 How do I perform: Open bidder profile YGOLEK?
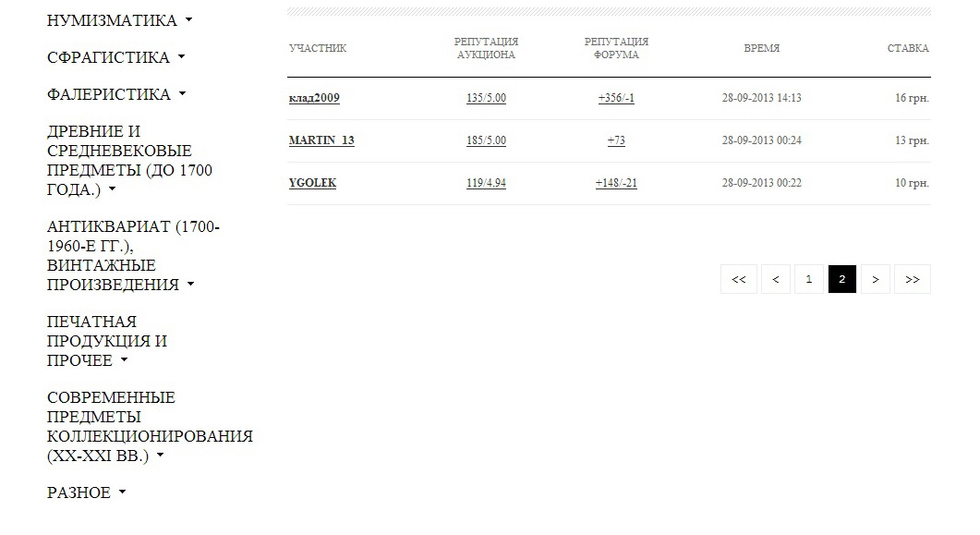(312, 183)
